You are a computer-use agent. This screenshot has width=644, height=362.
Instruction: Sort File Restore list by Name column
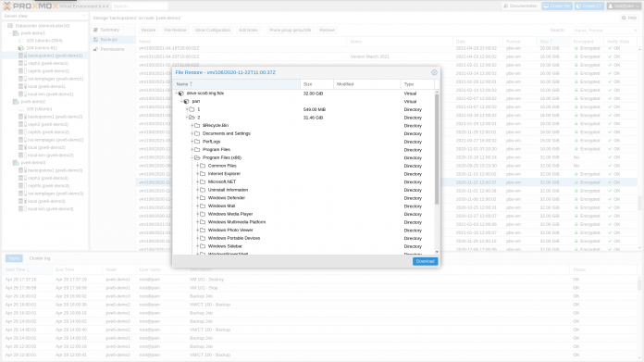click(237, 84)
